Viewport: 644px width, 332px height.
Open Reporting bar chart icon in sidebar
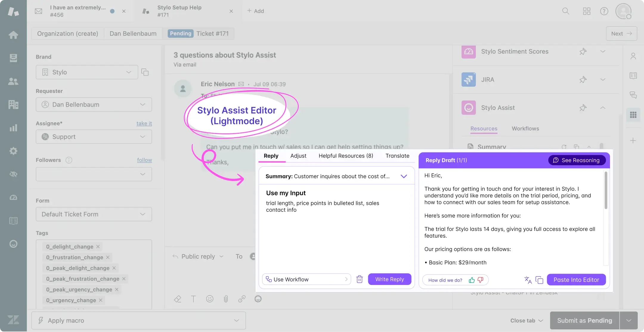click(13, 128)
